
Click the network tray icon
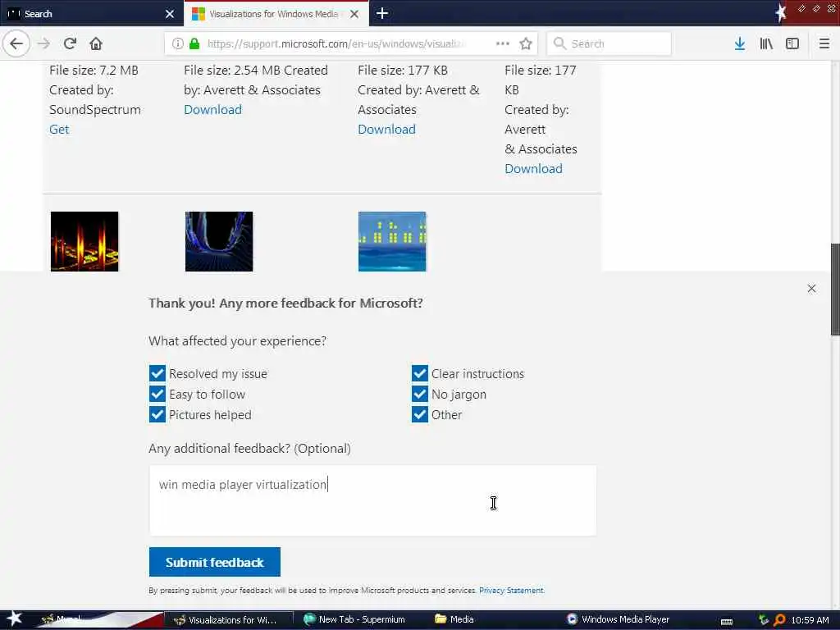[x=764, y=620]
